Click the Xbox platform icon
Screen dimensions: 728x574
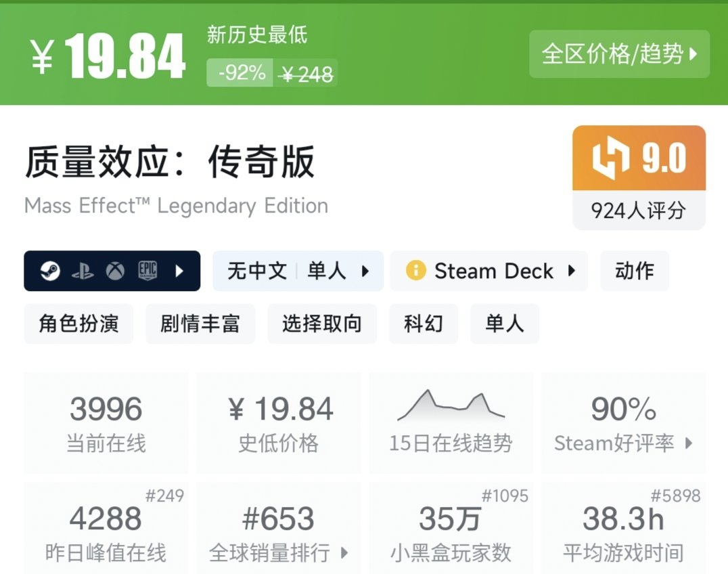click(x=115, y=271)
